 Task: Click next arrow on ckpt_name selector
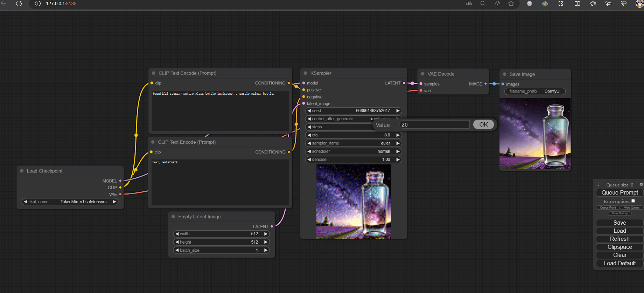pyautogui.click(x=114, y=202)
